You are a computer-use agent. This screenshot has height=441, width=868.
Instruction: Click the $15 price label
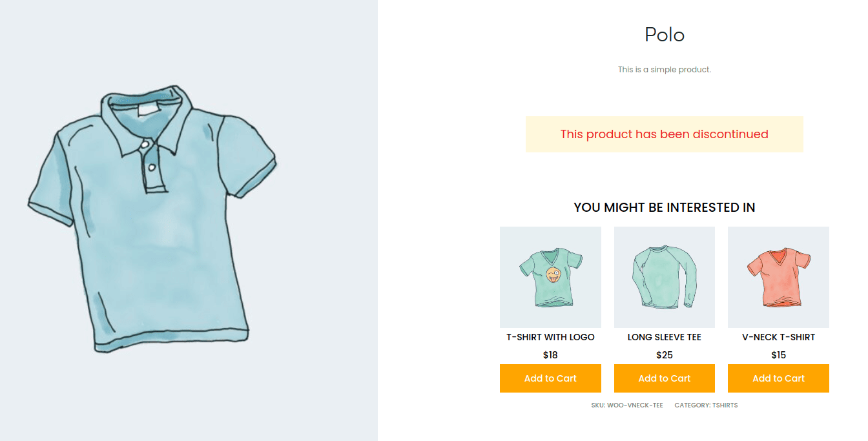click(x=778, y=355)
